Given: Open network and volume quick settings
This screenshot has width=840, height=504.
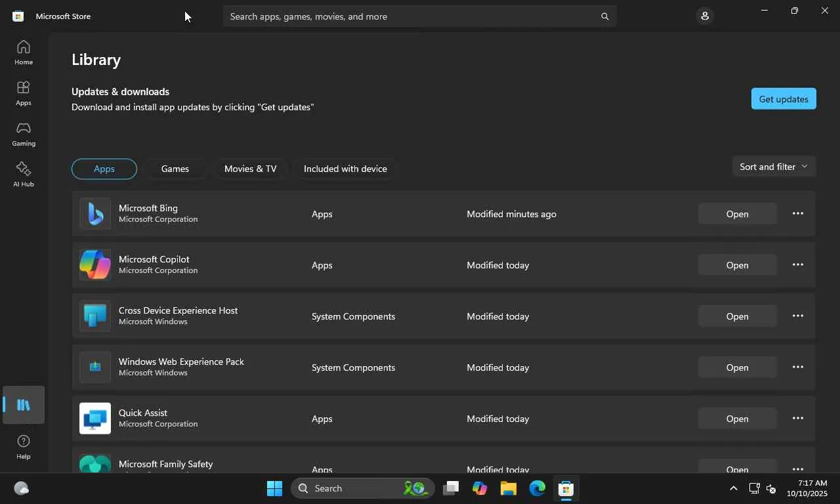Looking at the screenshot, I should coord(763,488).
